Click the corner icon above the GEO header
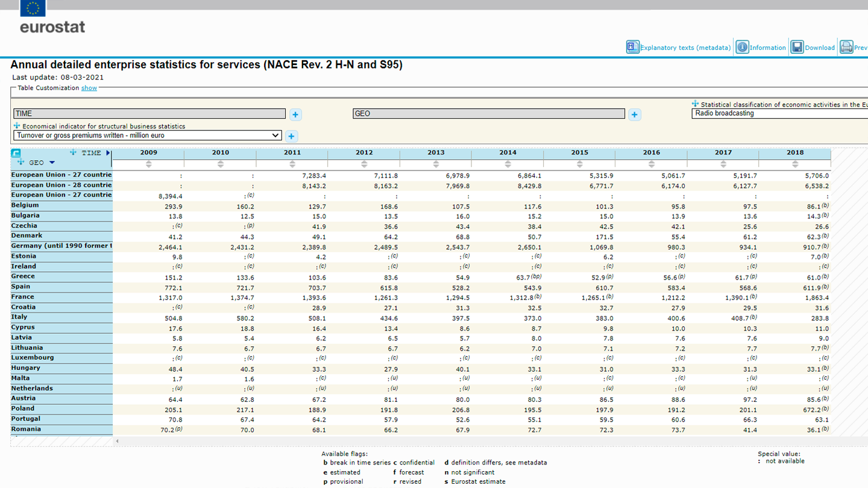 (16, 153)
